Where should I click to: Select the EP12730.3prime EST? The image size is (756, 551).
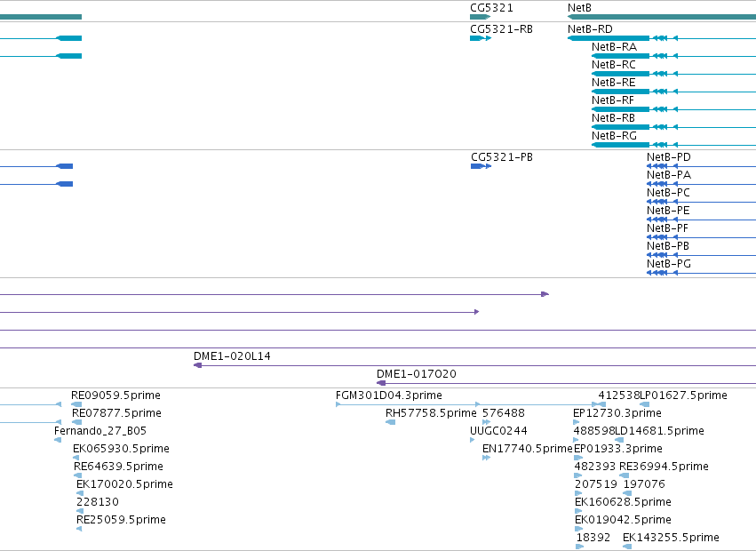tap(617, 413)
